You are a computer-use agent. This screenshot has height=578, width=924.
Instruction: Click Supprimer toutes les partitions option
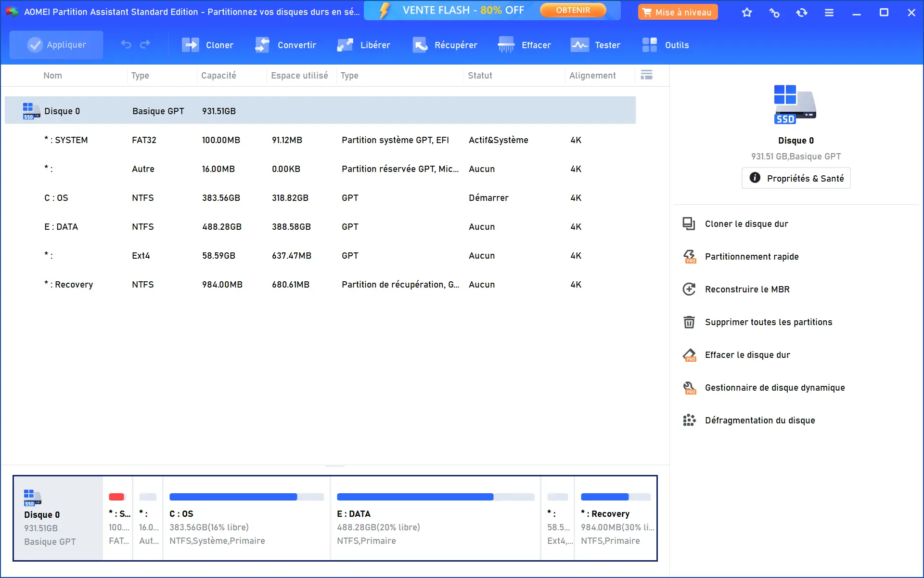(769, 322)
